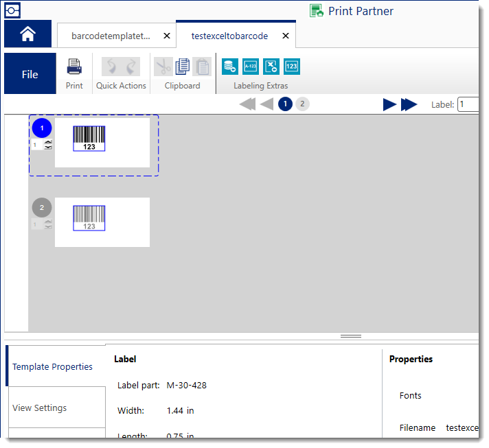Select the barcode object on label 1
Image resolution: width=489 pixels, height=448 pixels.
coord(89,139)
